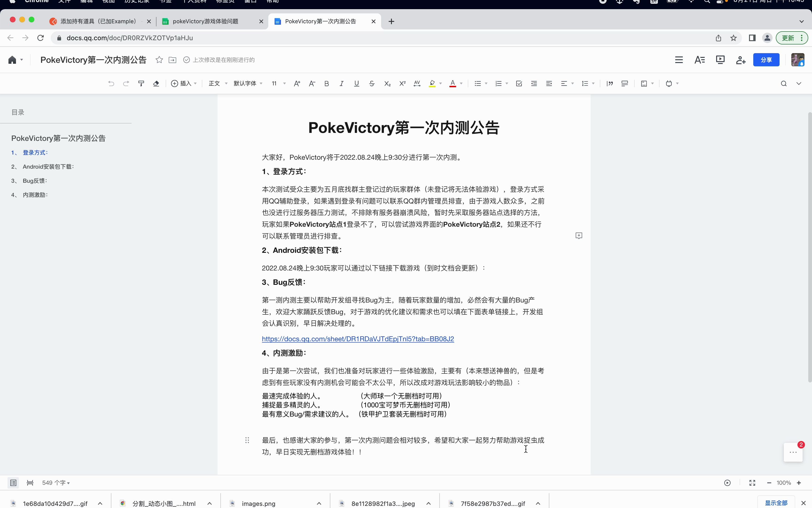Viewport: 812px width, 508px height.
Task: Open paragraph style dropdown 正文
Action: [x=218, y=84]
